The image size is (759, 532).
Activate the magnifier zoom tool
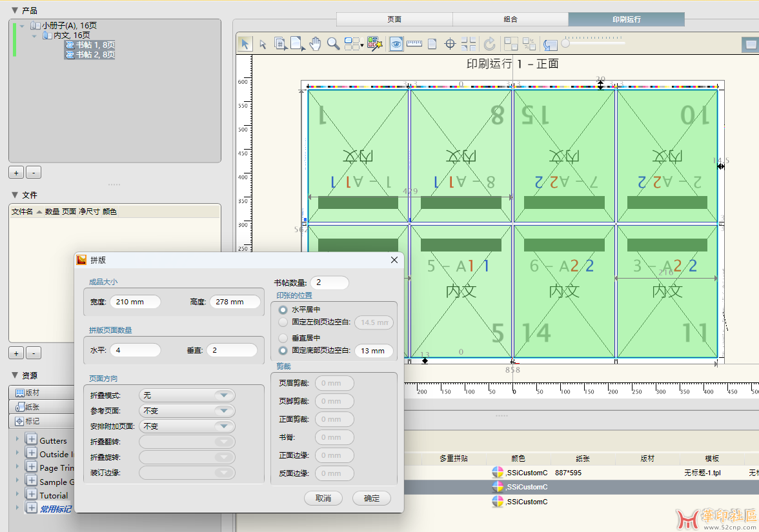(x=333, y=44)
